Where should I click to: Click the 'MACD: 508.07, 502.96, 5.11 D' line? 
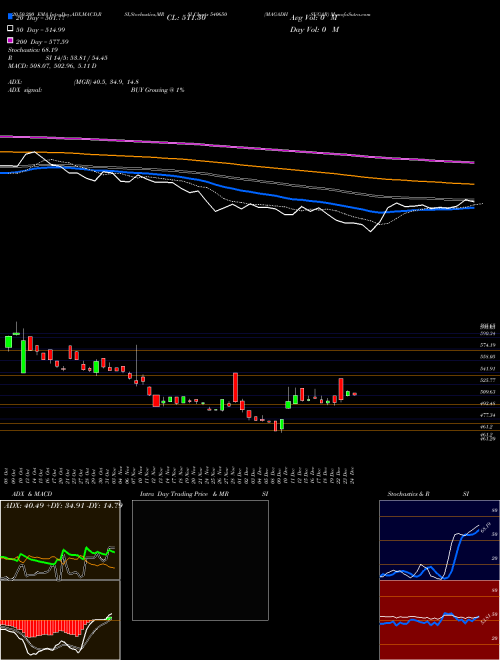[52, 66]
